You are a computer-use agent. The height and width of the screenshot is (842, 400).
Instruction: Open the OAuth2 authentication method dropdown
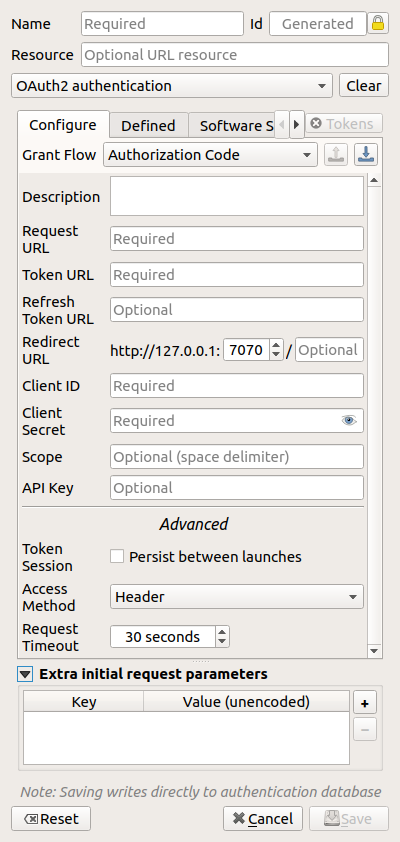(x=172, y=86)
